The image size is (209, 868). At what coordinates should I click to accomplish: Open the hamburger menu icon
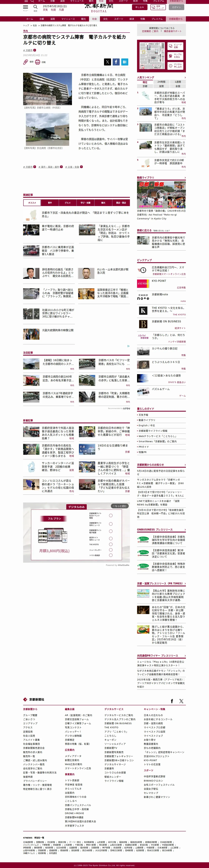[x=26, y=7]
